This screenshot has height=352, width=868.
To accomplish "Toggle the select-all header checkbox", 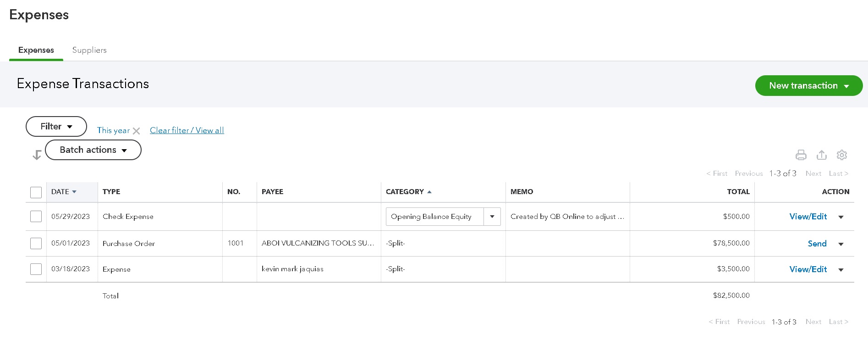I will (36, 192).
